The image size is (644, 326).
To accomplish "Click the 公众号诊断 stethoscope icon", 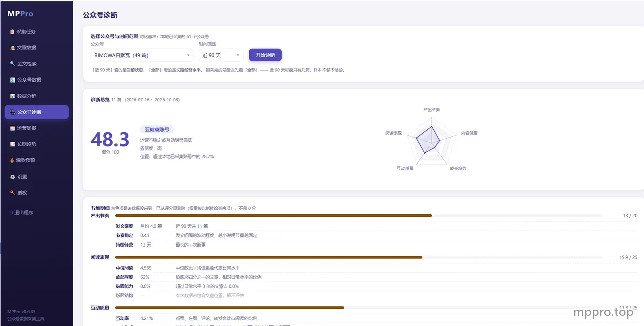I will coord(12,112).
